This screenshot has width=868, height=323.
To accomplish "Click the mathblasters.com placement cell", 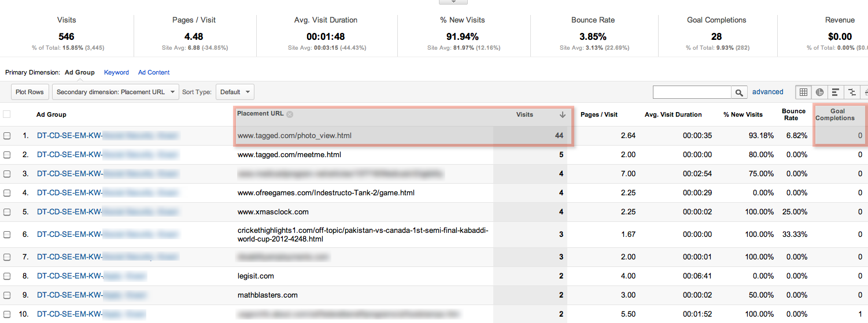I will point(268,295).
